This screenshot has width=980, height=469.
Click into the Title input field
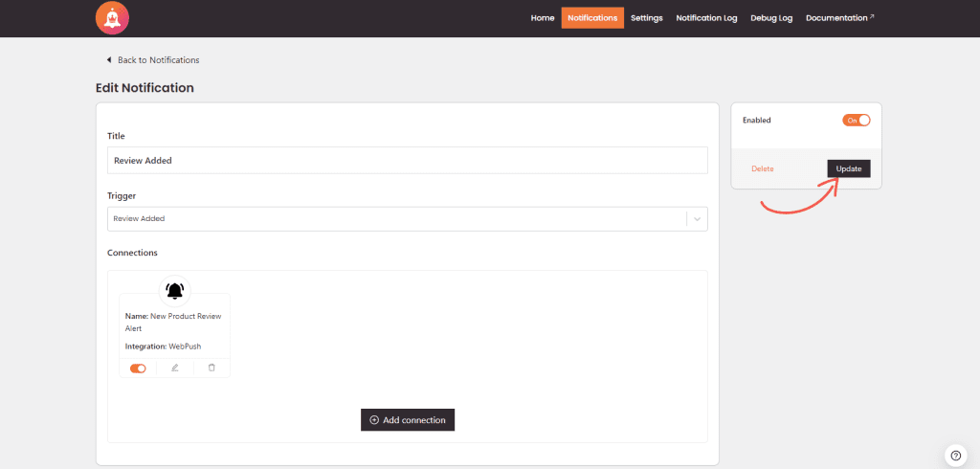pos(408,160)
